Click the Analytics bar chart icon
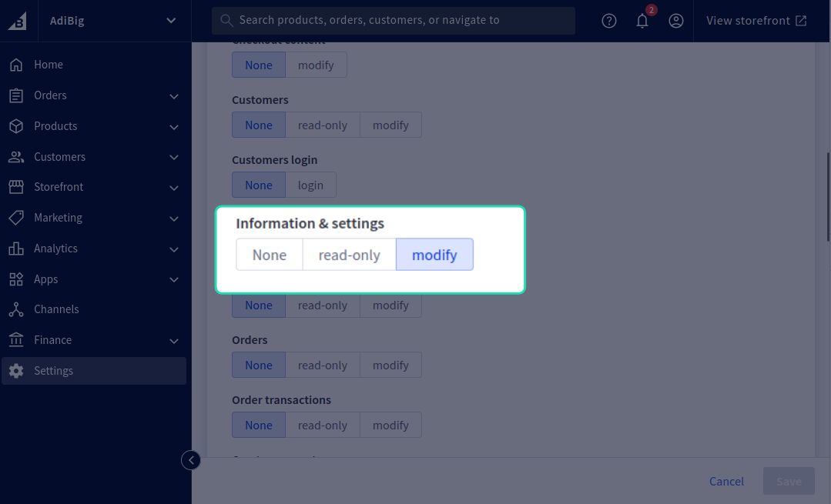This screenshot has height=504, width=831. (16, 249)
